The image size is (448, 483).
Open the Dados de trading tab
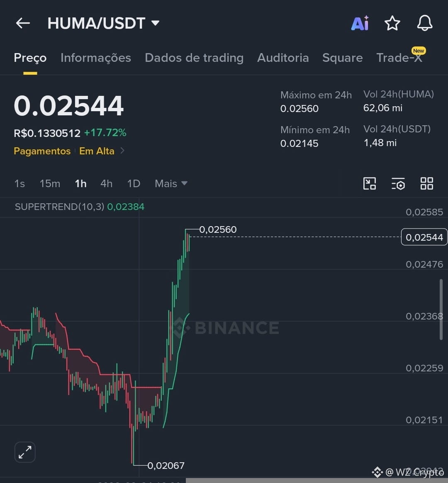[194, 58]
